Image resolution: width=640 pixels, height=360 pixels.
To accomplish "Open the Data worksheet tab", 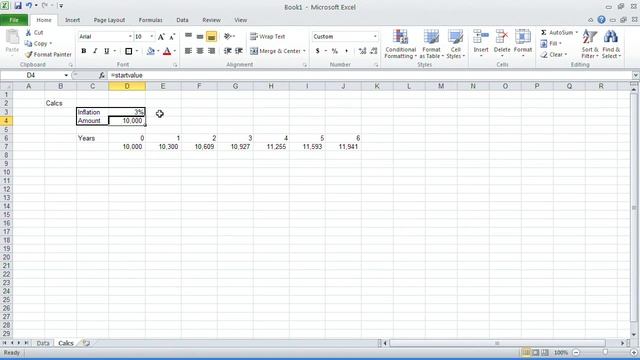I will (x=43, y=343).
